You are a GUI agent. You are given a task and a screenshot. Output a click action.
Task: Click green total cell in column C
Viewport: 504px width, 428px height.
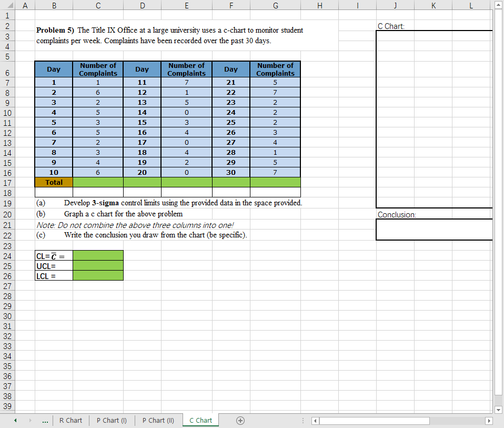(98, 182)
